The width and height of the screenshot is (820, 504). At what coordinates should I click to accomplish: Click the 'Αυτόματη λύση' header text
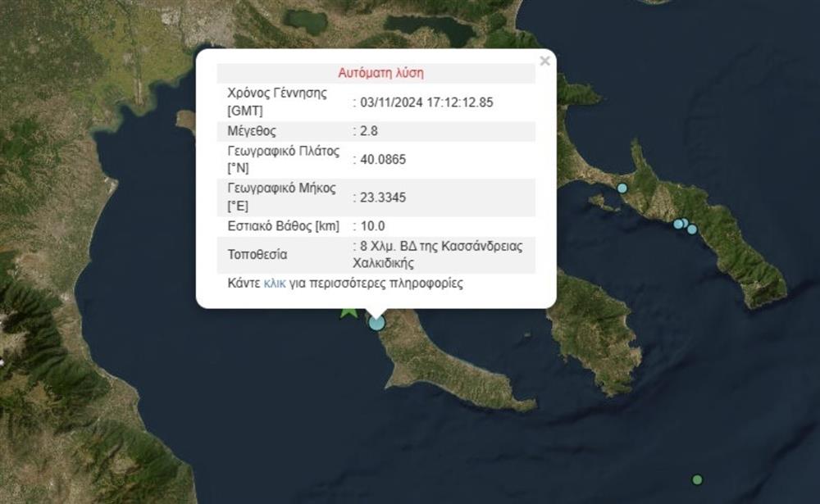point(380,73)
